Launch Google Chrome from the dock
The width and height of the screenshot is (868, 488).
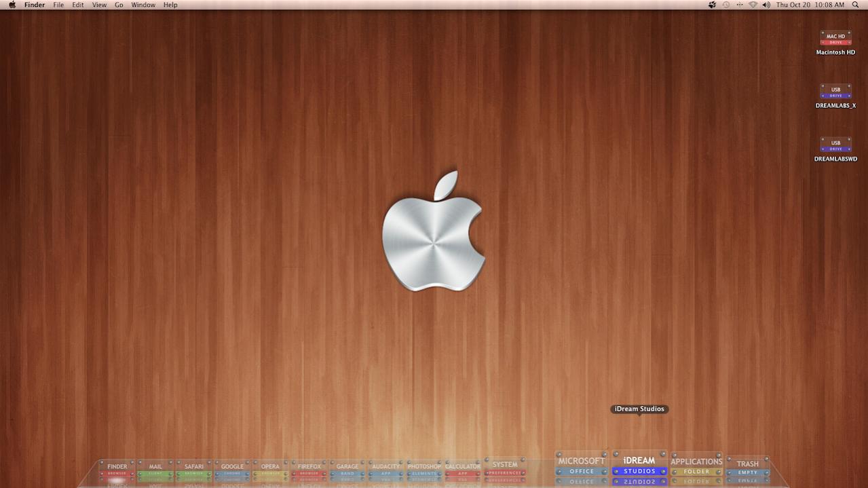pyautogui.click(x=232, y=469)
